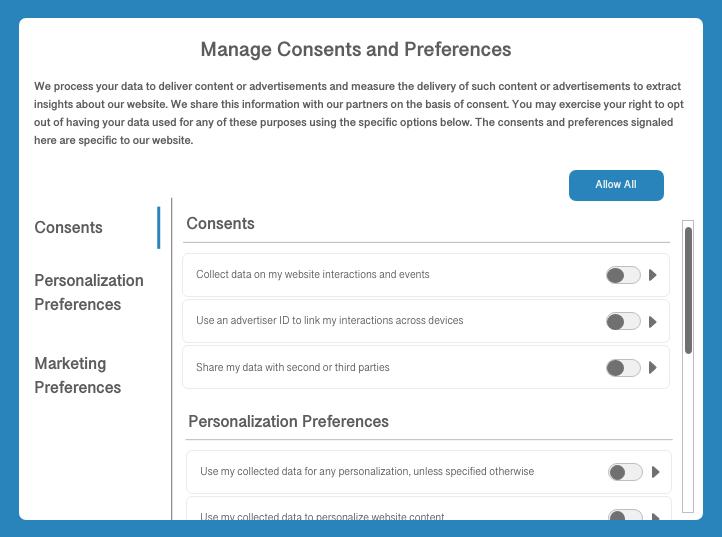Expand 'personalize website content' arrow
This screenshot has width=722, height=537.
656,517
